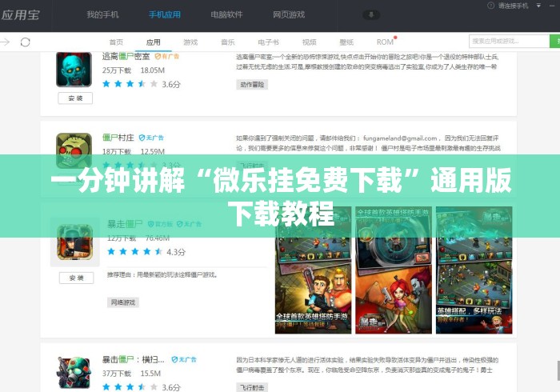Switch to 手机应用 tab
The height and width of the screenshot is (392, 560).
point(165,14)
